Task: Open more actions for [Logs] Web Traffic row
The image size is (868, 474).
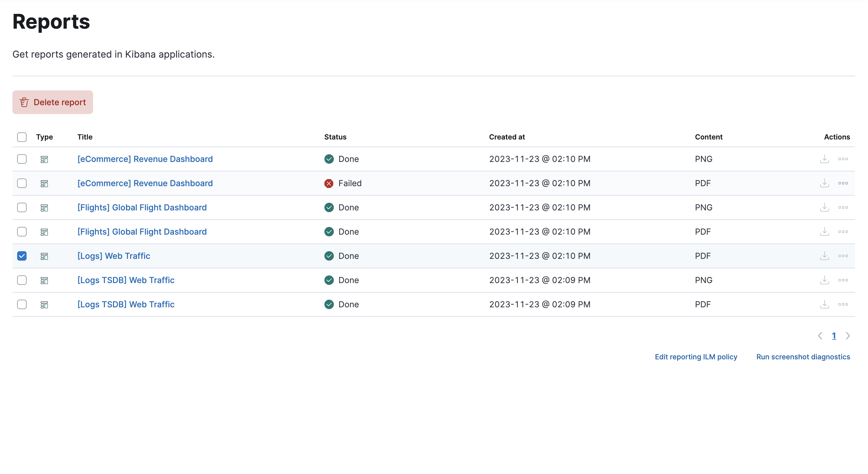Action: coord(843,256)
